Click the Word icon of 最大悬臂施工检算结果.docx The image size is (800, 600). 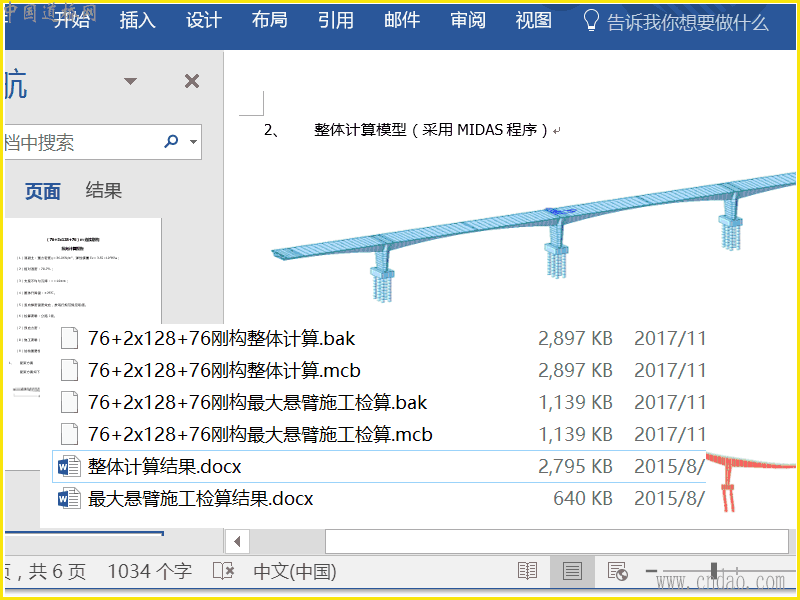(x=69, y=498)
